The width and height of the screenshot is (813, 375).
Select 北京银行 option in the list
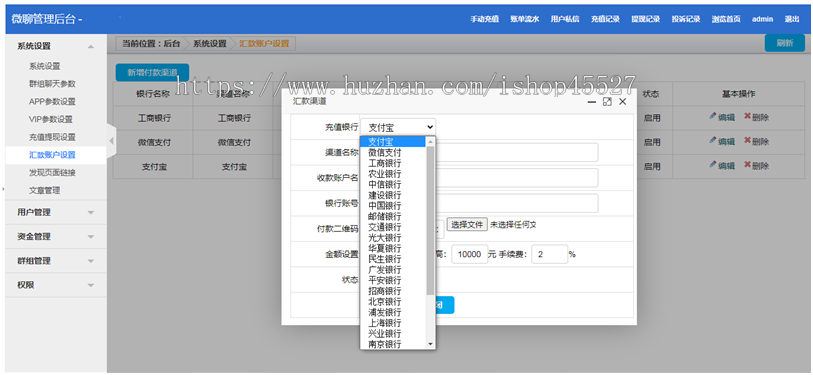393,301
